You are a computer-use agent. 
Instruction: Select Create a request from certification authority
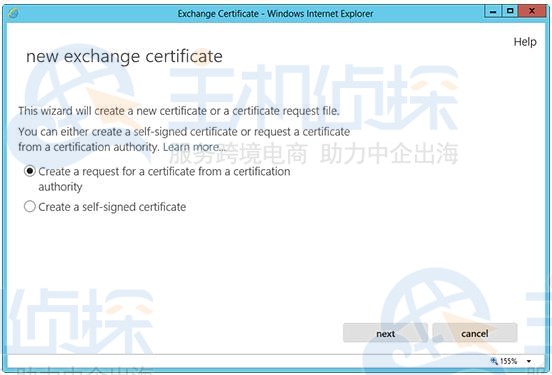pyautogui.click(x=30, y=171)
